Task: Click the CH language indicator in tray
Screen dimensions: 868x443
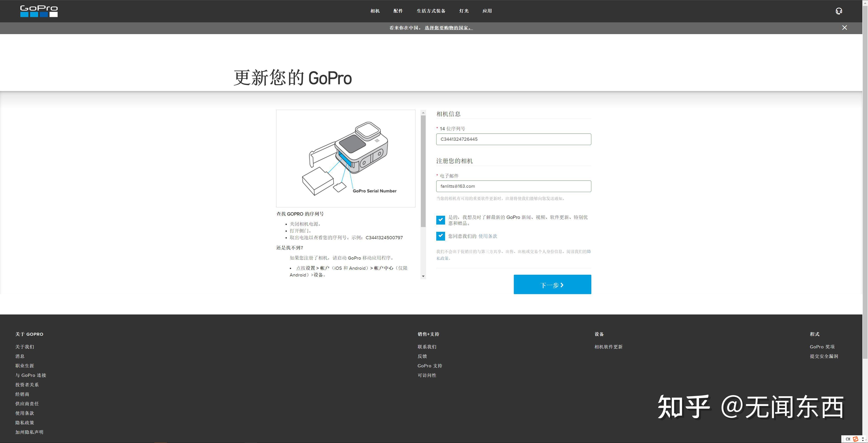Action: pyautogui.click(x=848, y=439)
